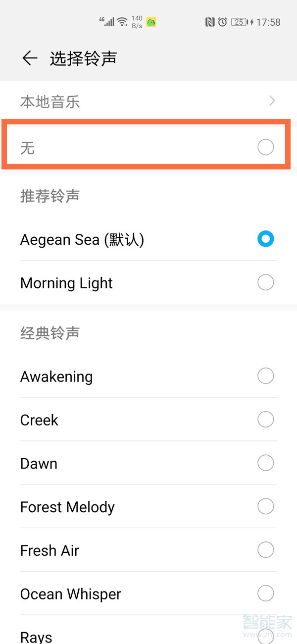The height and width of the screenshot is (644, 297).
Task: Tap the Wi-Fi signal icon
Action: [x=122, y=22]
